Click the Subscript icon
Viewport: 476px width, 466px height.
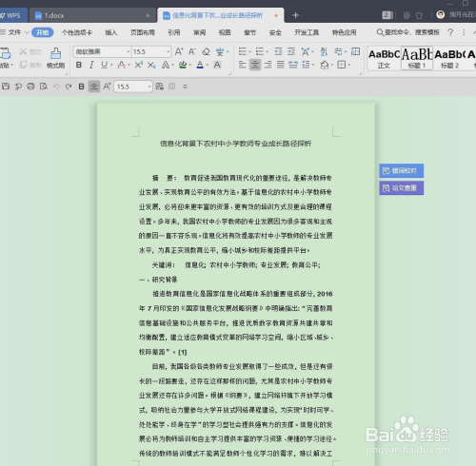151,65
